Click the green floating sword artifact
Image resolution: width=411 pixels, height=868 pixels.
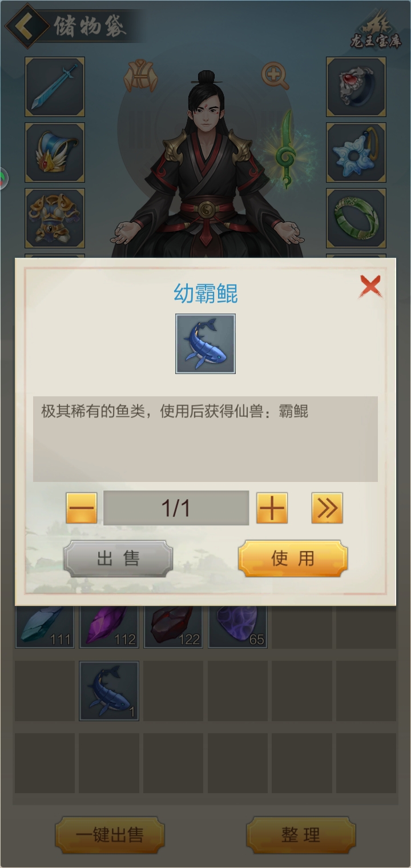(286, 150)
